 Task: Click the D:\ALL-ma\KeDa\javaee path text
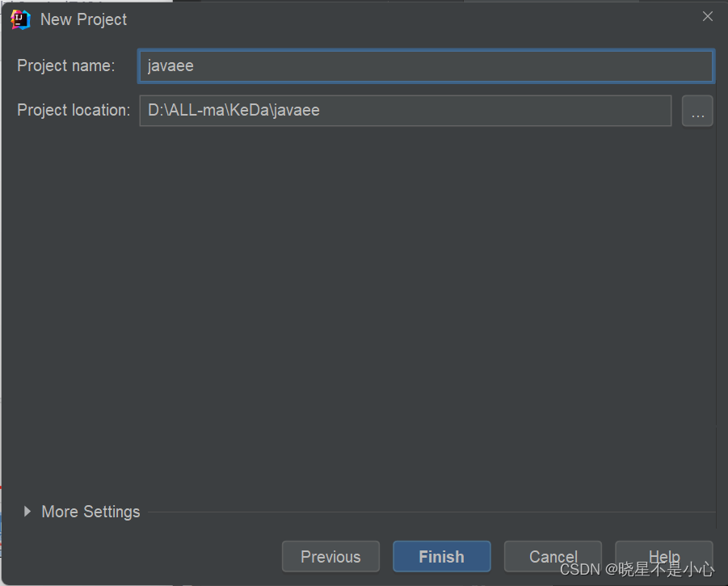(x=234, y=111)
